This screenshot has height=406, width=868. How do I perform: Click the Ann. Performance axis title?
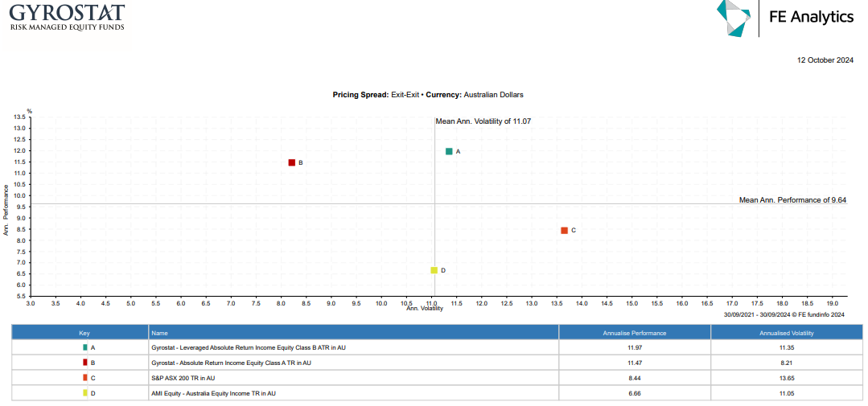click(x=6, y=210)
